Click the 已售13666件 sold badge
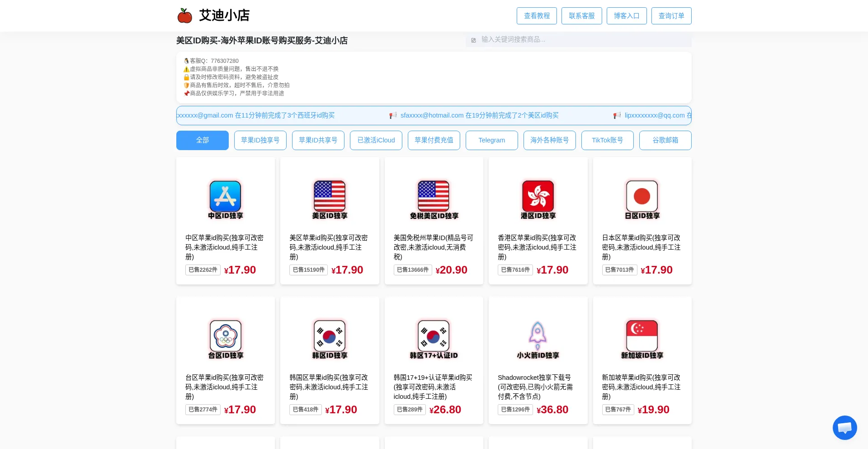 [413, 270]
